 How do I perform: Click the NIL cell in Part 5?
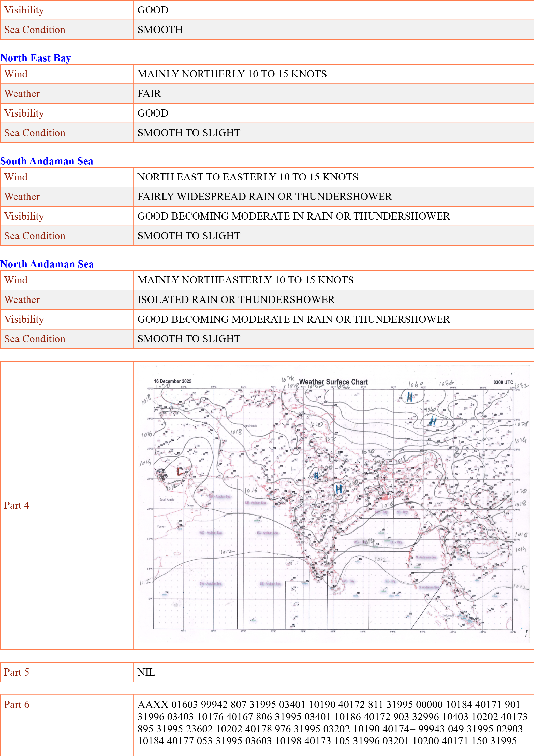pyautogui.click(x=146, y=672)
